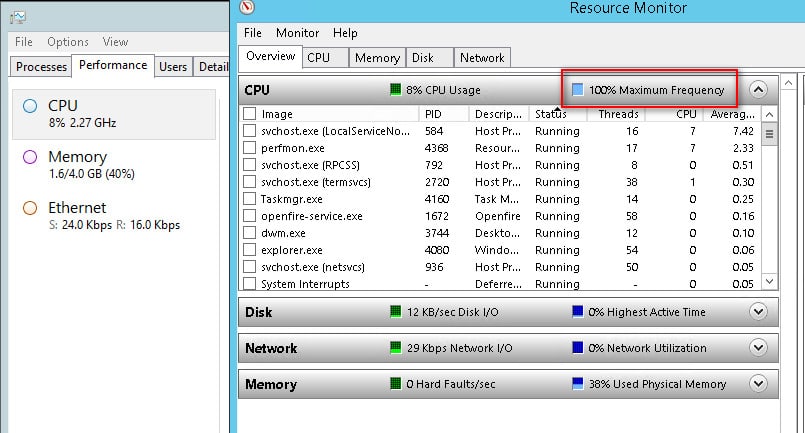Viewport: 805px width, 433px height.
Task: Check the perfmon.exe process checkbox
Action: pyautogui.click(x=250, y=148)
